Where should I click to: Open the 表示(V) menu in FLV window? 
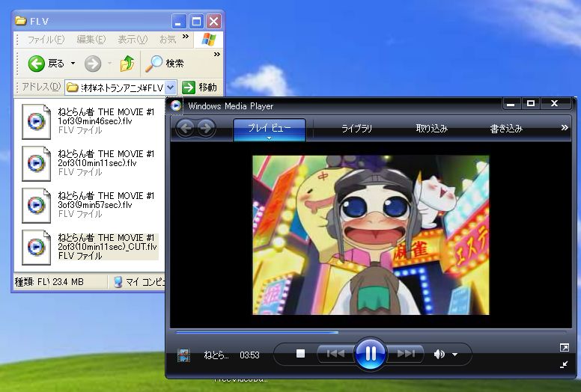coord(133,39)
